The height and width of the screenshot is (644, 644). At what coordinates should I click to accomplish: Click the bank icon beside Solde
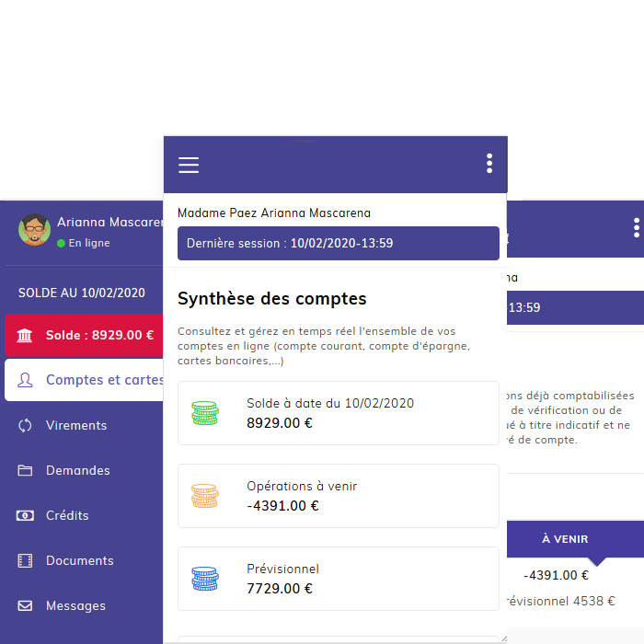pos(26,335)
